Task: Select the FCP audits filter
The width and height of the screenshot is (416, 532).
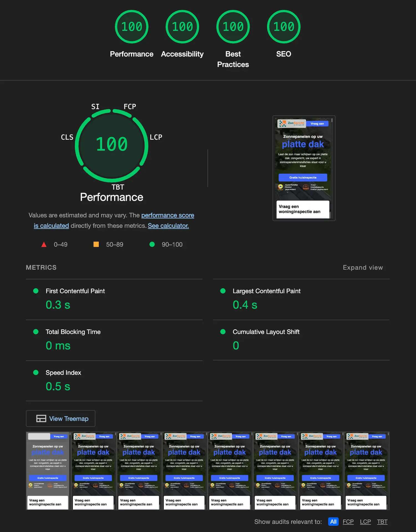Action: 348,521
